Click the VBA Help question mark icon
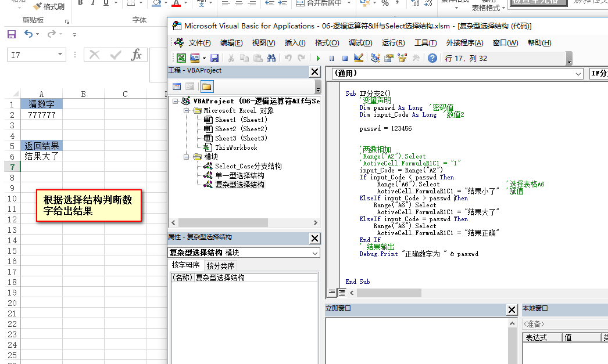The width and height of the screenshot is (608, 364). [432, 58]
